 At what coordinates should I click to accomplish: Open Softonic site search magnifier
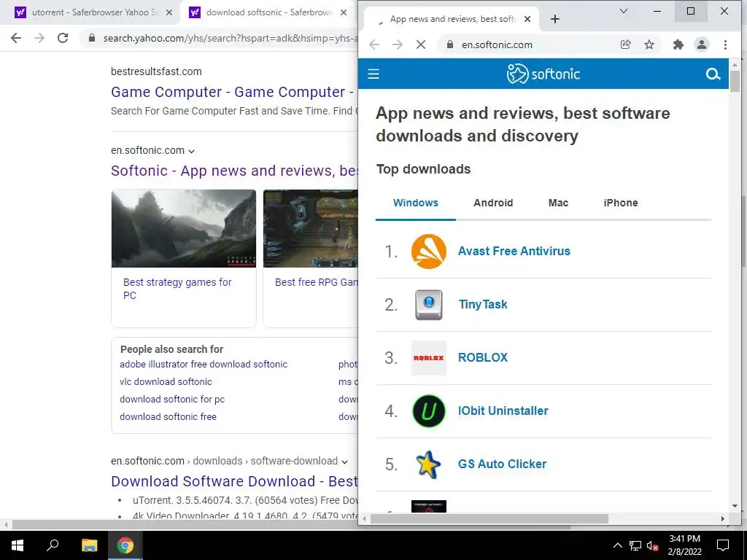(x=713, y=74)
